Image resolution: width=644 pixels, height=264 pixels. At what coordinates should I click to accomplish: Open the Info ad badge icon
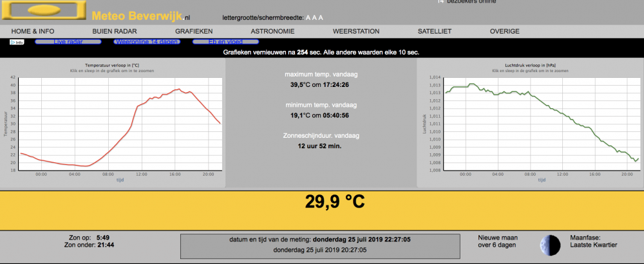tap(17, 42)
